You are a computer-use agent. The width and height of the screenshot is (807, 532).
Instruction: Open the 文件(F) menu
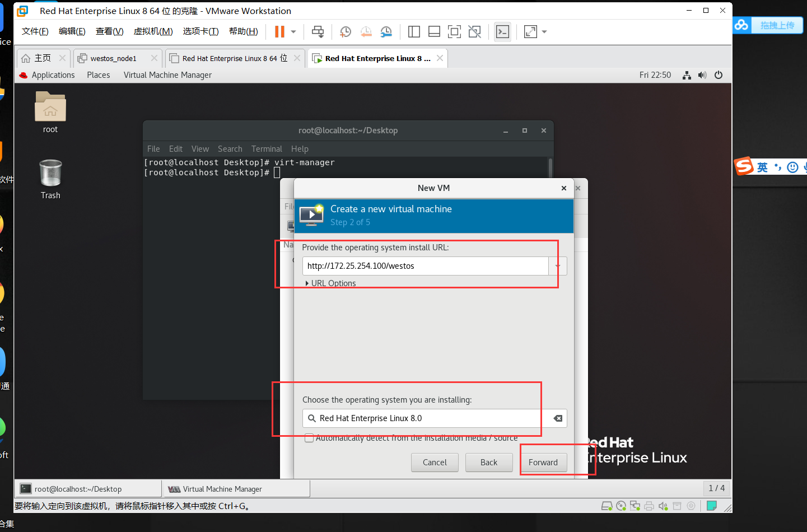click(35, 31)
